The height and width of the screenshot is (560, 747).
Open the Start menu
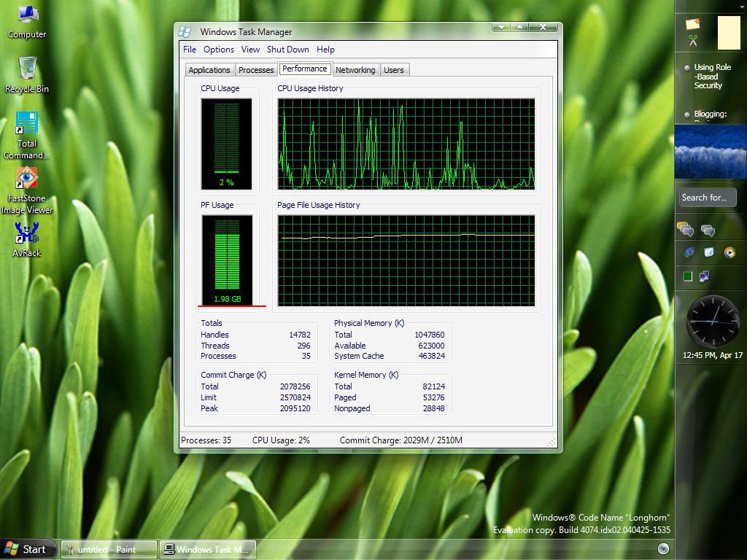click(x=28, y=550)
